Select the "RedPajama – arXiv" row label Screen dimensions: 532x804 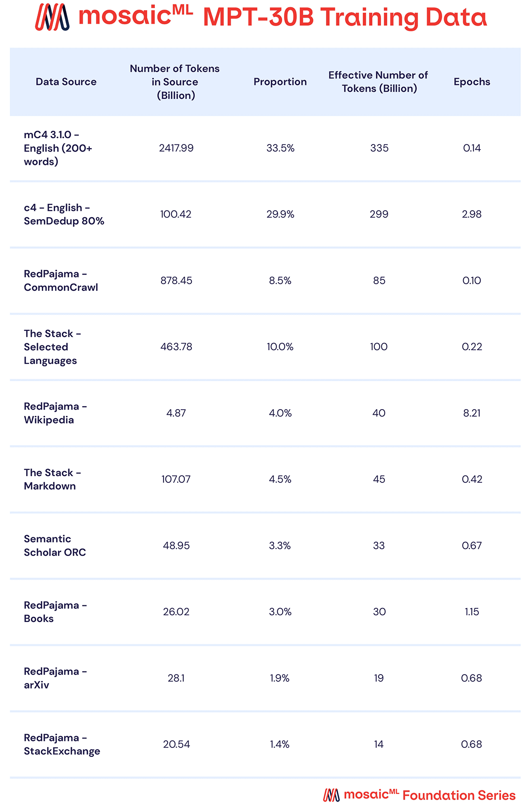[55, 678]
